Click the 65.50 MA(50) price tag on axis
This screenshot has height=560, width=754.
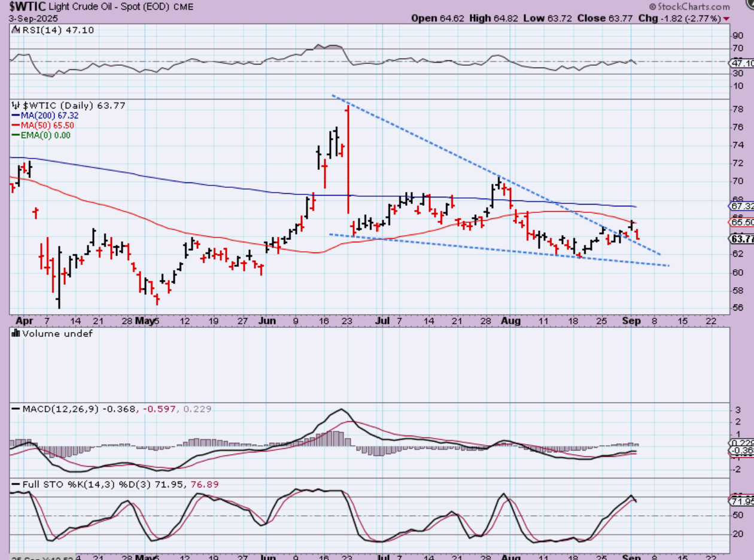click(x=741, y=222)
